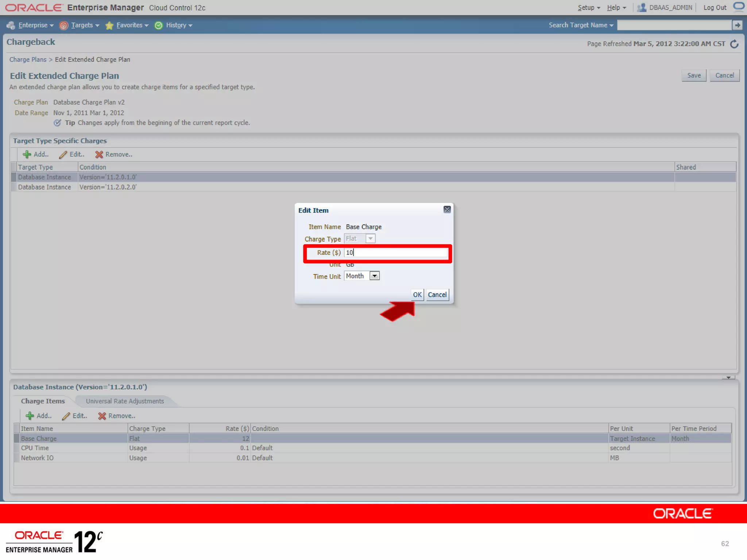The image size is (747, 560).
Task: Click the Add icon in Charge Items toolbar
Action: click(x=30, y=416)
